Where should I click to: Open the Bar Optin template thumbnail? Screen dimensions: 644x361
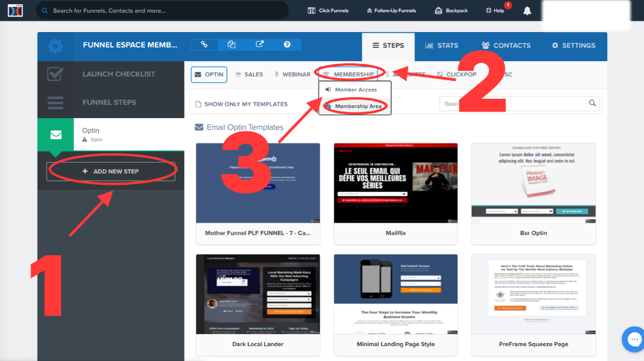tap(534, 183)
